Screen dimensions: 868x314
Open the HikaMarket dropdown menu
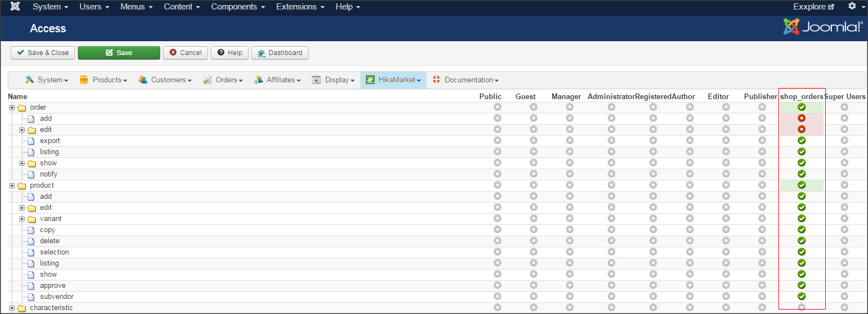(393, 80)
